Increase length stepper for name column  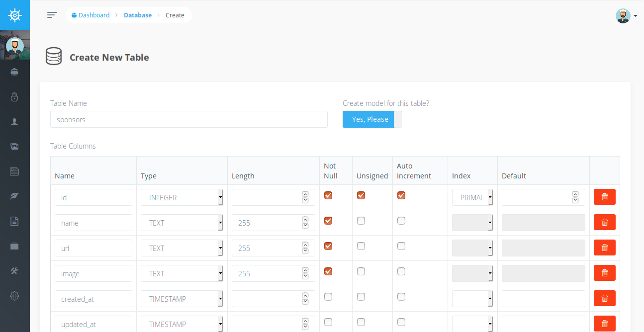point(305,219)
